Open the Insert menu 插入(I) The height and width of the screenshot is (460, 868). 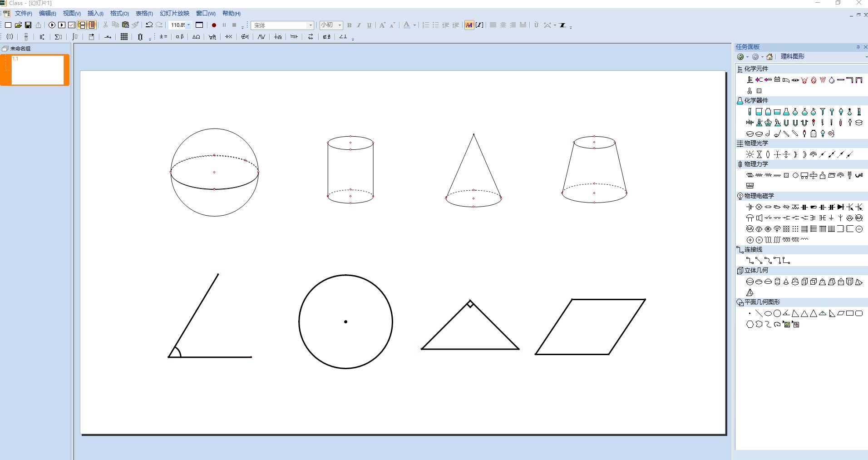(95, 14)
